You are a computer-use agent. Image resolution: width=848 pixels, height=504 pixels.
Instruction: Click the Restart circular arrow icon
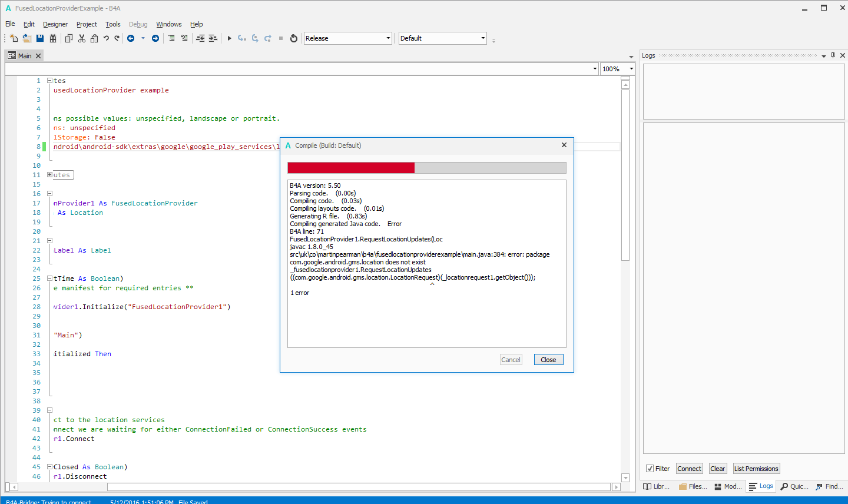(x=294, y=38)
